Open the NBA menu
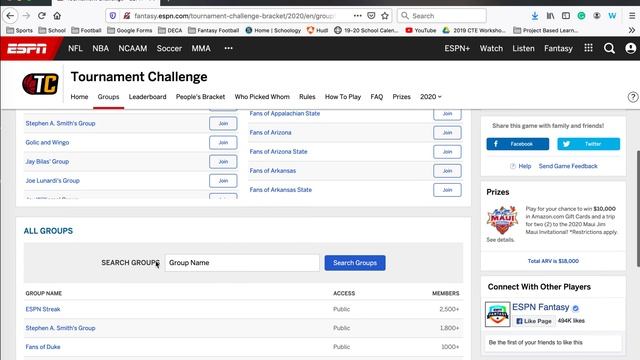This screenshot has height=360, width=640. click(100, 48)
